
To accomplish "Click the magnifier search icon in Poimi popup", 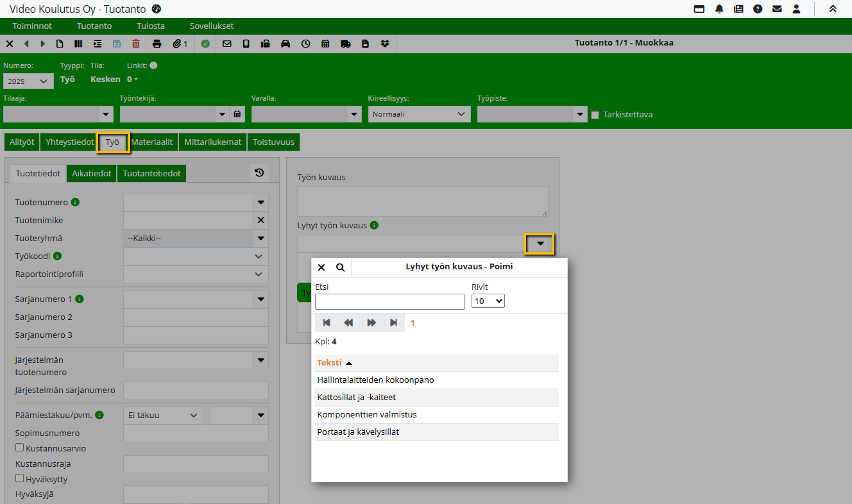I will (x=340, y=267).
